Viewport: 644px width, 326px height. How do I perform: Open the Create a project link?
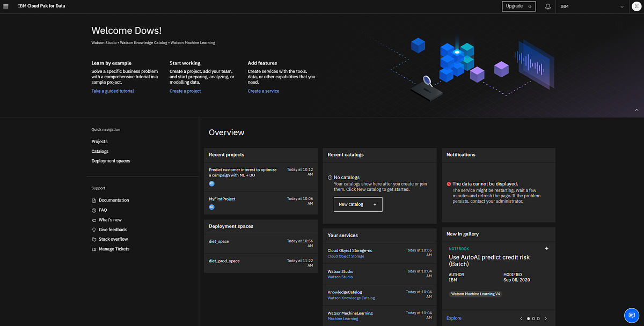coord(185,91)
